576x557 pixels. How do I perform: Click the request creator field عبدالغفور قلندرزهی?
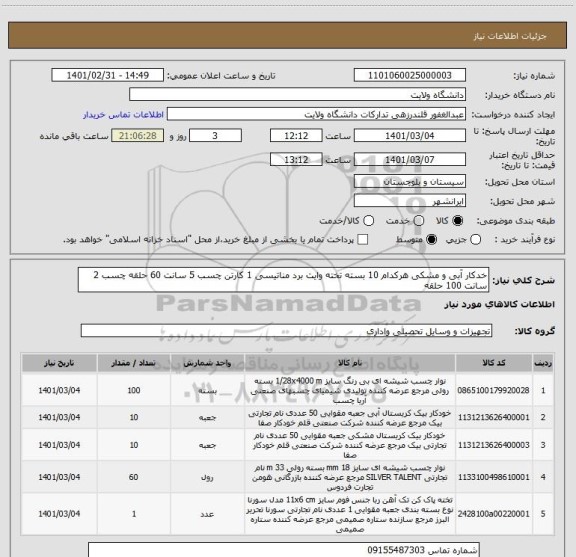click(316, 115)
